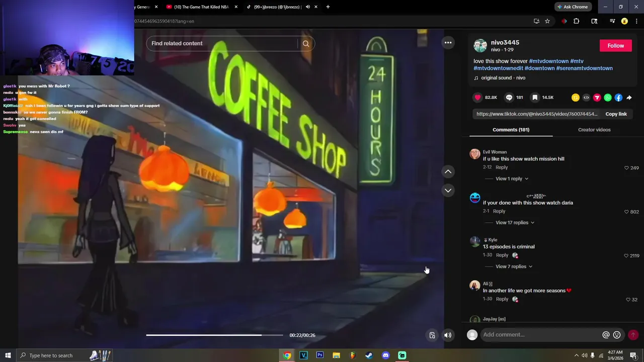Reply to Evil Woman's comment
Screen dimensions: 644x362
click(502, 167)
